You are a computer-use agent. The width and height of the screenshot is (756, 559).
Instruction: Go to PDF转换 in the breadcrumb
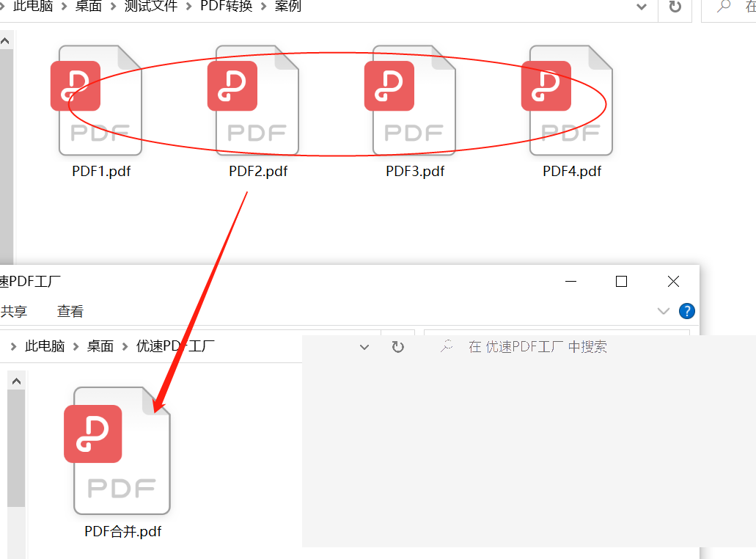click(x=226, y=7)
